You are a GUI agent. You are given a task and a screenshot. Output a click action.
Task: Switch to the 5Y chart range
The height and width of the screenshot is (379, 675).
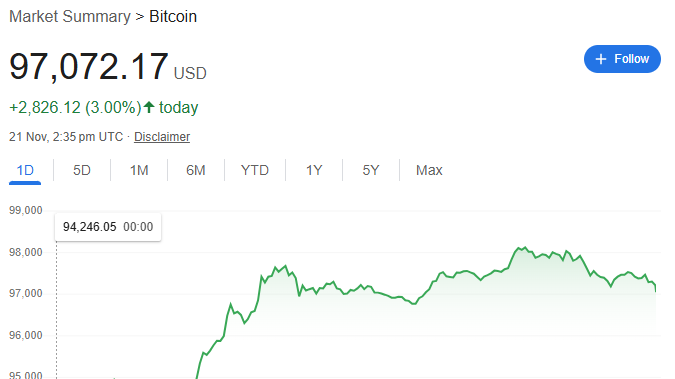(371, 170)
